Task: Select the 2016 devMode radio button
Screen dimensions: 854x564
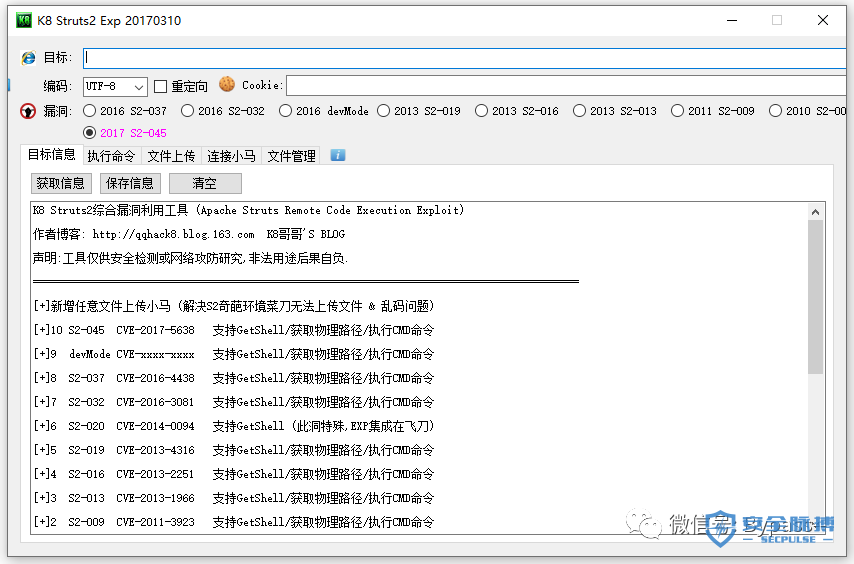Action: click(285, 111)
